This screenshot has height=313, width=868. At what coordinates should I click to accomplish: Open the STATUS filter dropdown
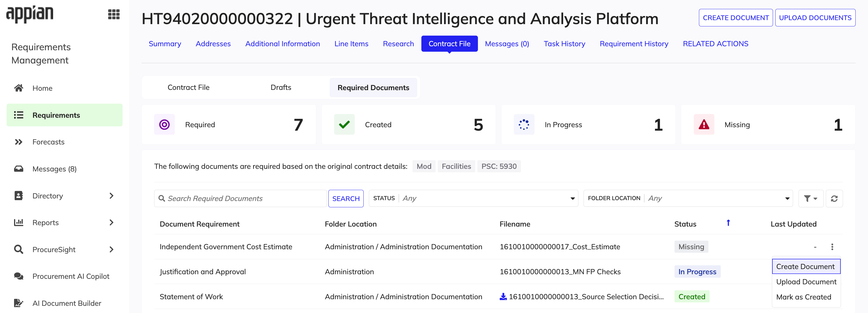(473, 198)
